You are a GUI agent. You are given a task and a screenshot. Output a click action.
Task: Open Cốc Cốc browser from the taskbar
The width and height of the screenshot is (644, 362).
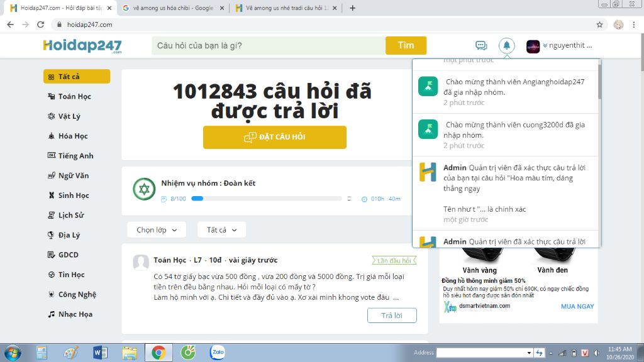(x=188, y=352)
